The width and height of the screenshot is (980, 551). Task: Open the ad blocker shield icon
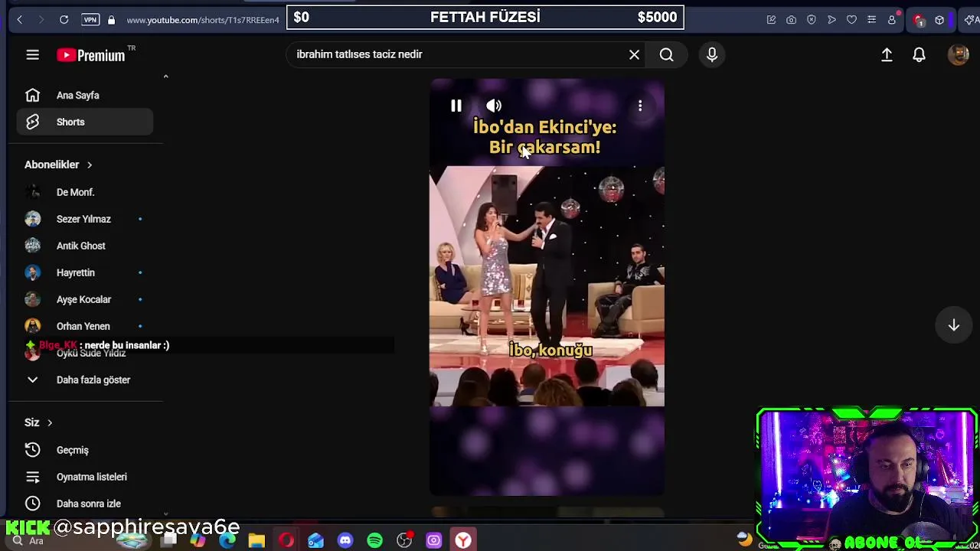812,19
